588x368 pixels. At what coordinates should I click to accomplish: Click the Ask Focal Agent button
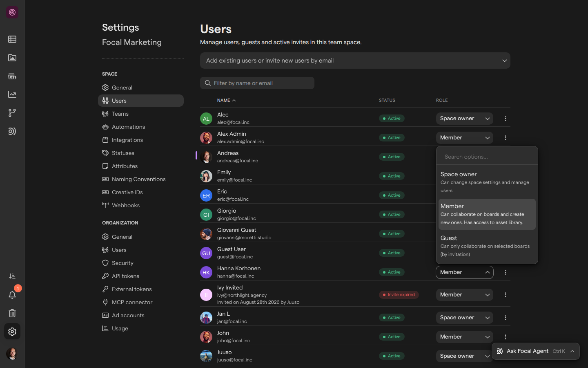[536, 351]
